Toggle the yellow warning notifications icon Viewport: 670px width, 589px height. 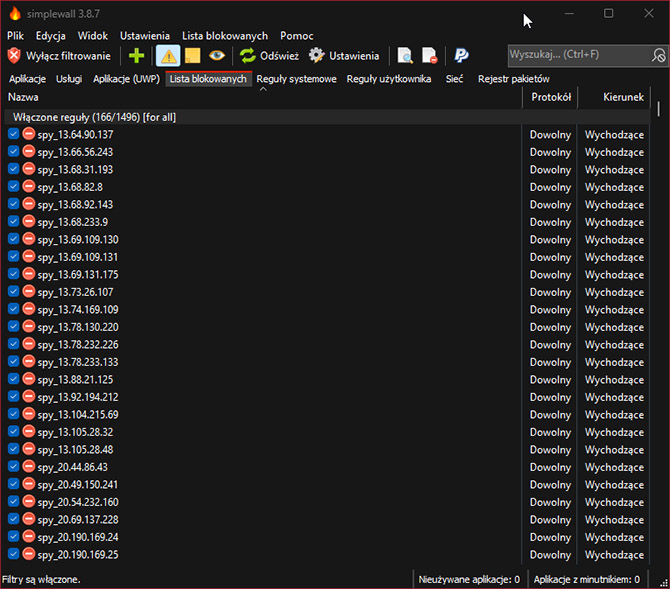[168, 56]
